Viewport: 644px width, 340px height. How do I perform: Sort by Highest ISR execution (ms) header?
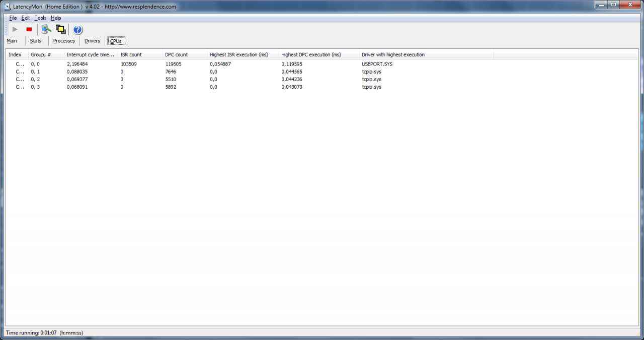[x=243, y=54]
